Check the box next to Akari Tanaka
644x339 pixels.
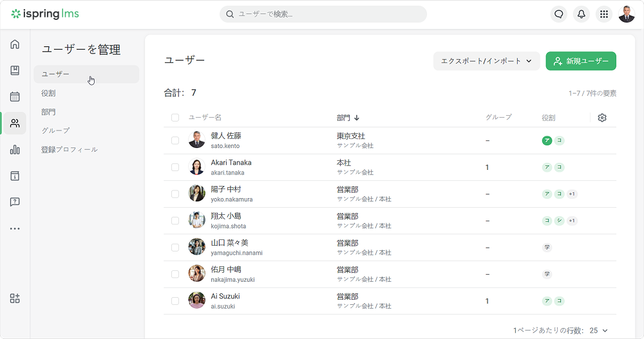[175, 167]
